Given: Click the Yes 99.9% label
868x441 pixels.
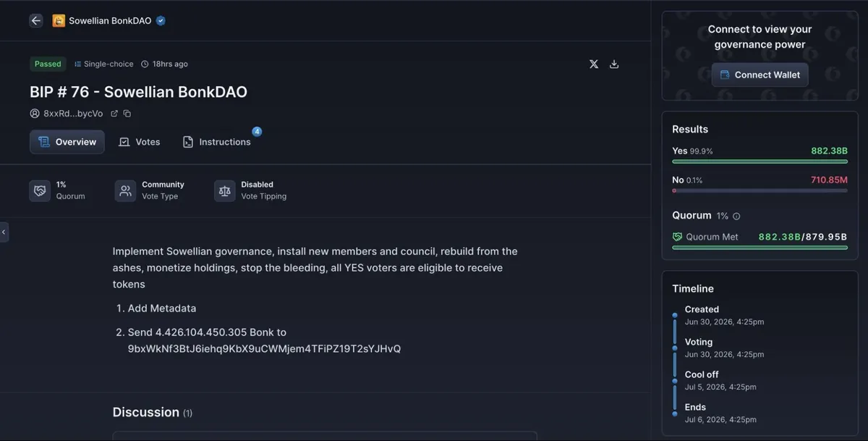Looking at the screenshot, I should click(692, 151).
